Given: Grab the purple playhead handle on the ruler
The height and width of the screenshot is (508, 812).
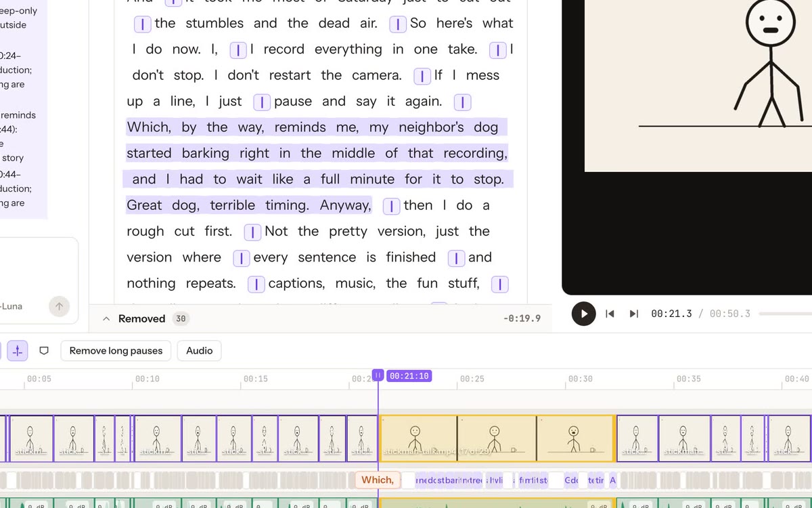Looking at the screenshot, I should click(378, 375).
